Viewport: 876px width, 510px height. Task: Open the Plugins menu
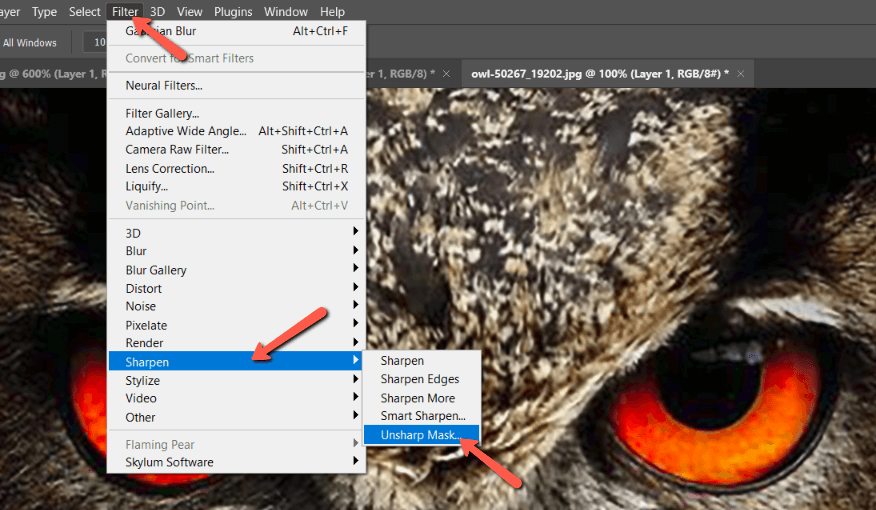pyautogui.click(x=232, y=12)
